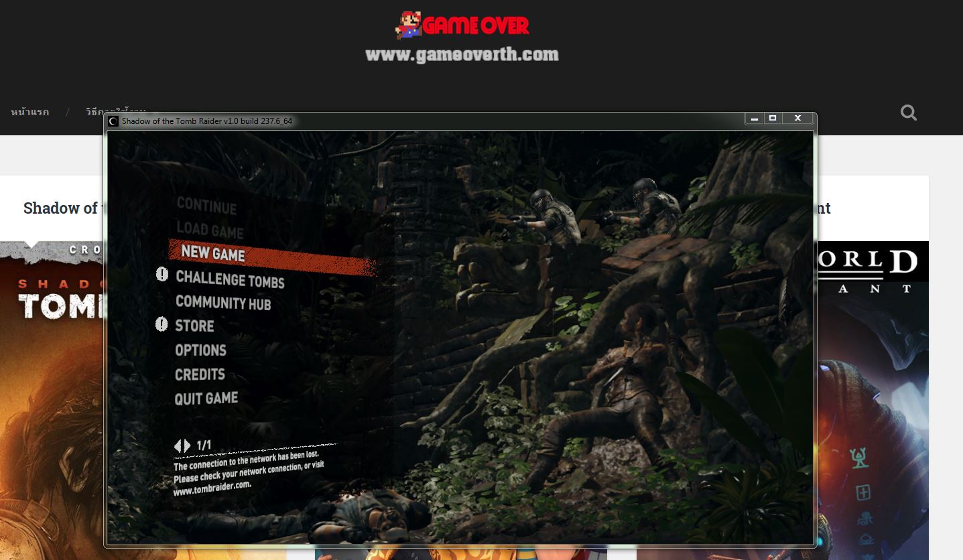Open the Community Hub menu entry
This screenshot has width=963, height=560.
click(223, 303)
